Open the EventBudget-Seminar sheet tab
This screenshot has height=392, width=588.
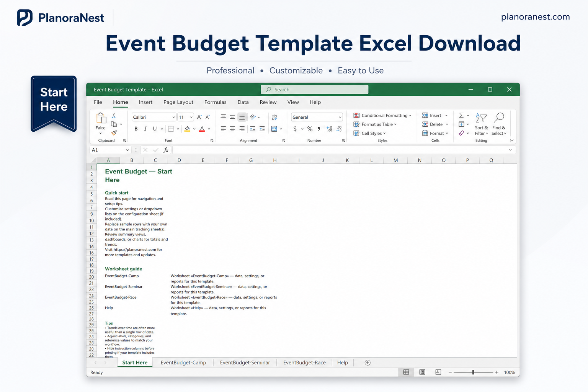(245, 363)
